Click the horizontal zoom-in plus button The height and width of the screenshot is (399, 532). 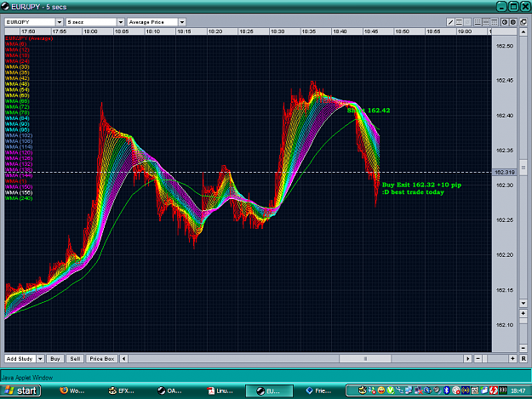point(512,359)
